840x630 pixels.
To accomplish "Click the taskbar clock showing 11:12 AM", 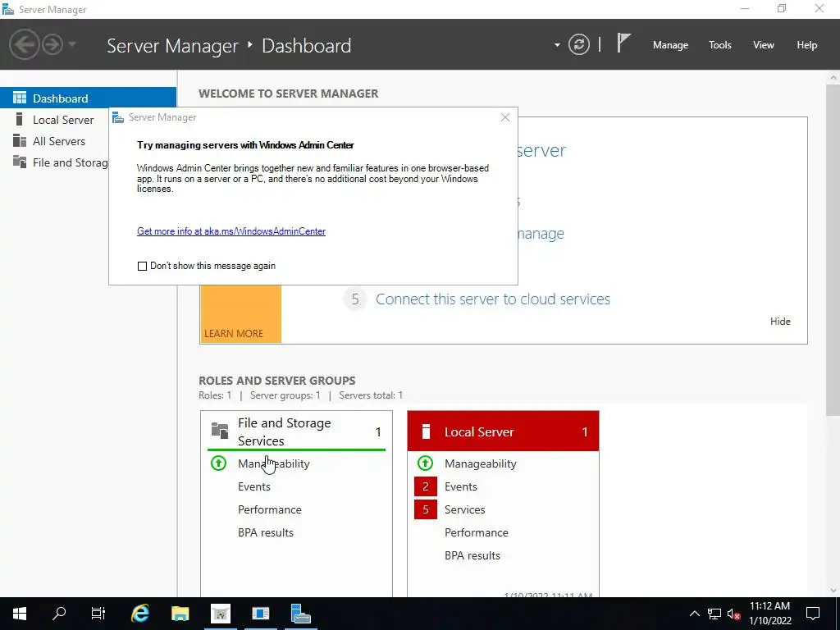I will tap(769, 614).
